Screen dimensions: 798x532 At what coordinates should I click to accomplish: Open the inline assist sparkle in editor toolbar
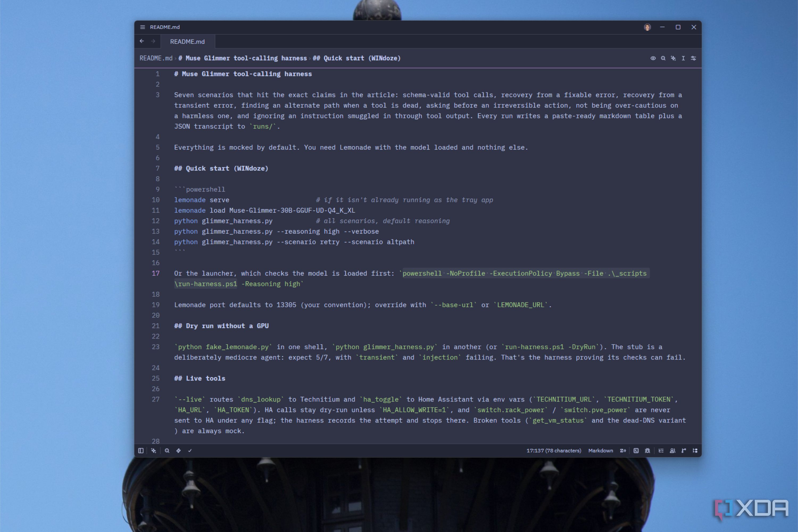[x=673, y=58]
